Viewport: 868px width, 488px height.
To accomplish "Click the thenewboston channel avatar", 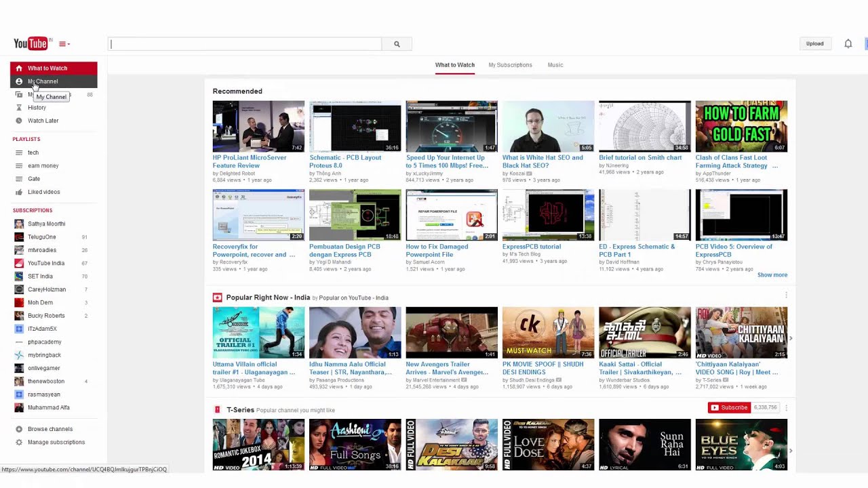I will click(19, 381).
